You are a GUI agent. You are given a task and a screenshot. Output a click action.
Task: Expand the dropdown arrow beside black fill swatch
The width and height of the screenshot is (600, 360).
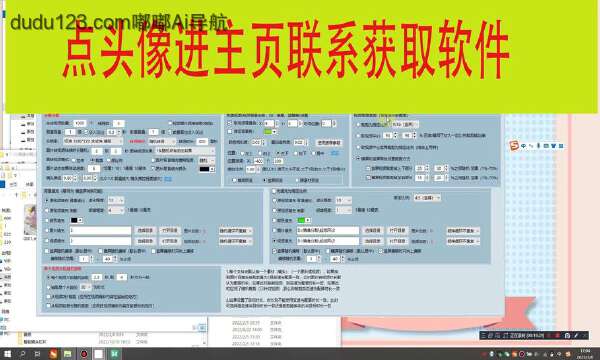click(80, 220)
